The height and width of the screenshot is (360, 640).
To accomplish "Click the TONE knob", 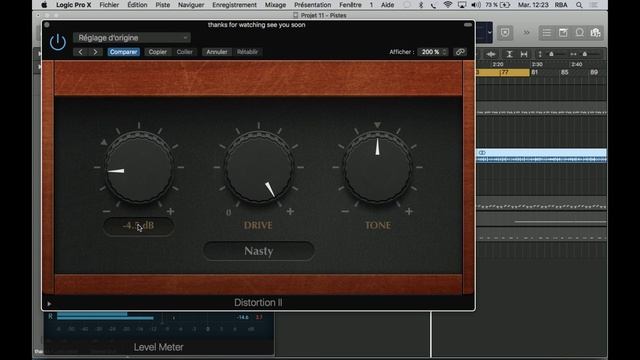I will (378, 167).
